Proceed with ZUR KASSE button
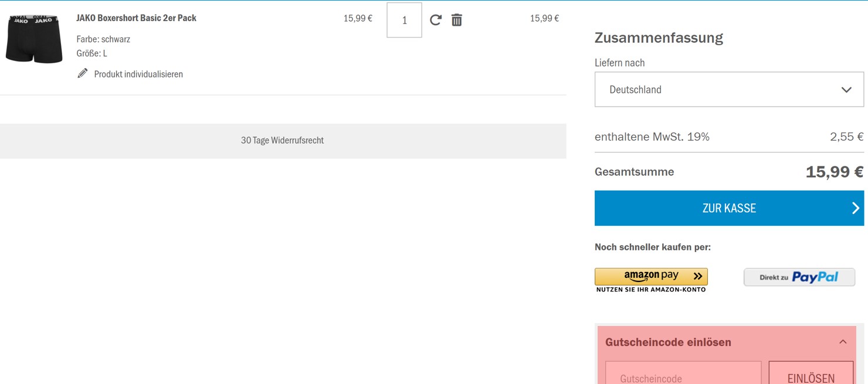Viewport: 868px width, 384px height. click(729, 208)
